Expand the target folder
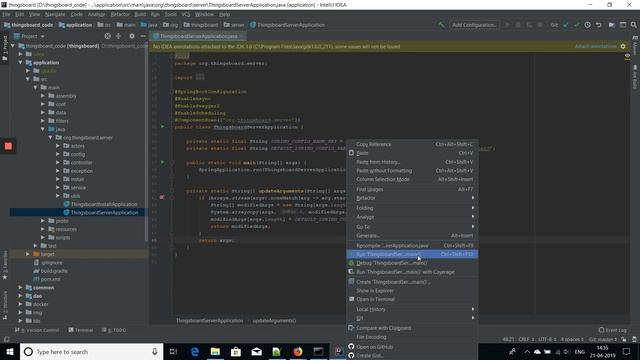Screen dimensions: 640x360 pos(28,254)
